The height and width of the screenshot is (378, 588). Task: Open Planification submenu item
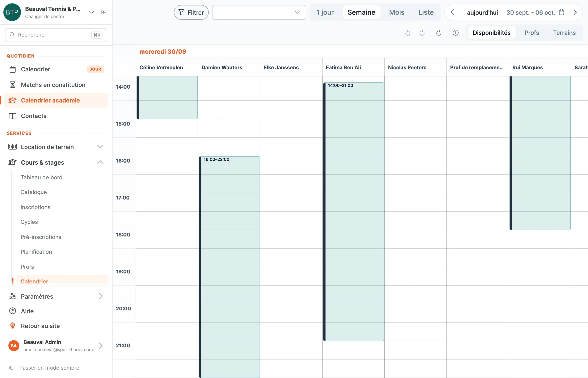point(36,252)
